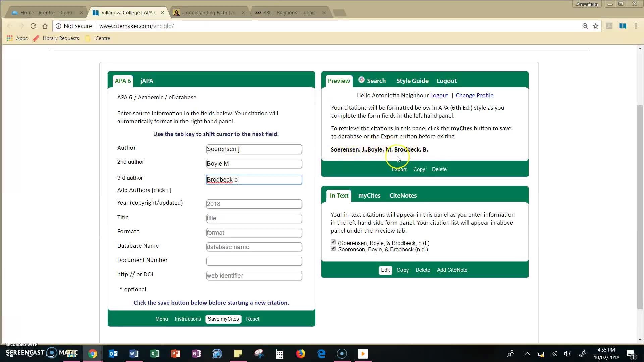The width and height of the screenshot is (644, 362).
Task: Open Excel from the taskbar
Action: click(155, 354)
